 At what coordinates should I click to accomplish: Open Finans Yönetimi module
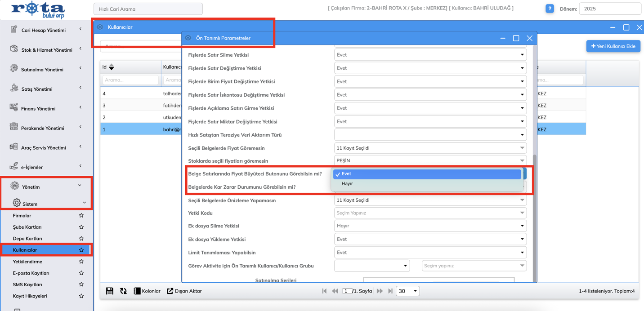[x=38, y=108]
